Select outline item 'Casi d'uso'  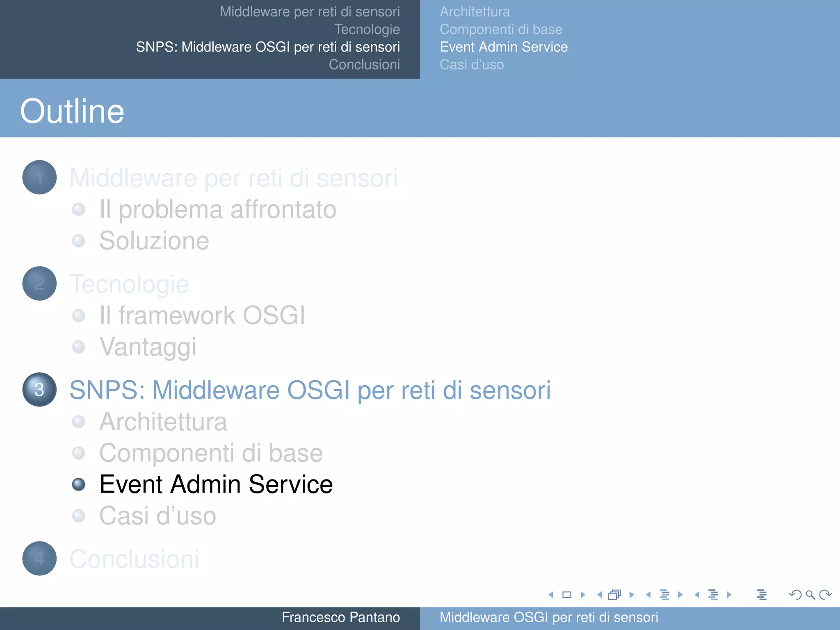coord(157,516)
